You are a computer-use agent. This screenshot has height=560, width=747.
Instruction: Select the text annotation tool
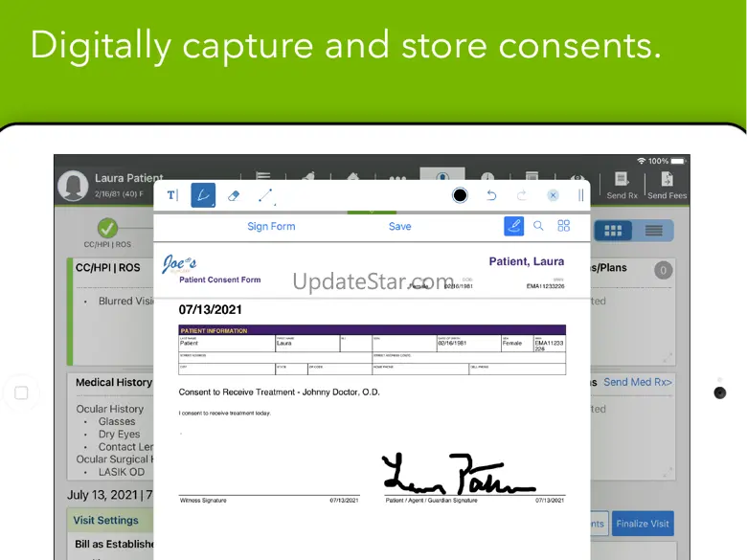click(x=172, y=195)
